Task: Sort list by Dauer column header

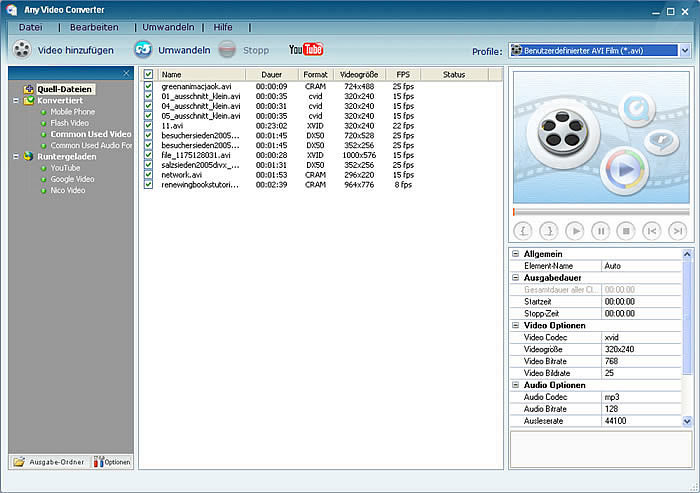Action: (272, 75)
